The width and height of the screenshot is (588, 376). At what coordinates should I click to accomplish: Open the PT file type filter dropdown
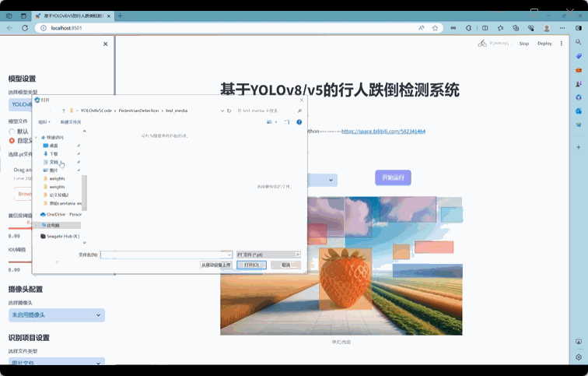click(x=268, y=255)
